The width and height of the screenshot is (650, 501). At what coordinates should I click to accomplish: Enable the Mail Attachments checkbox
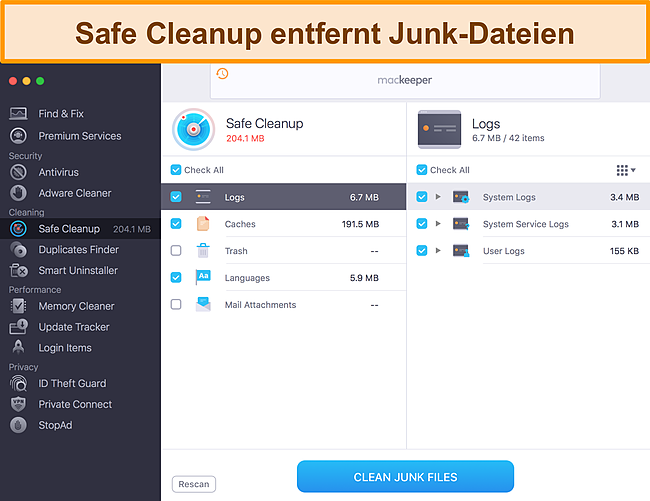point(176,305)
